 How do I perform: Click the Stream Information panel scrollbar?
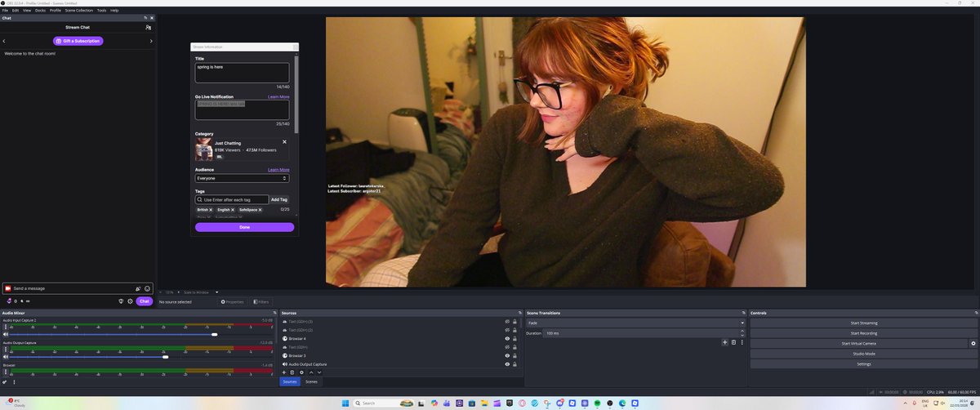coord(296,94)
